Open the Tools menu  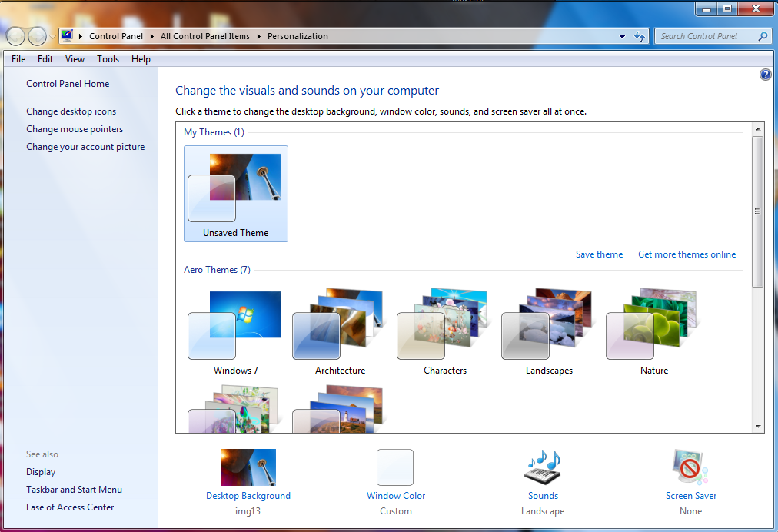pyautogui.click(x=108, y=59)
